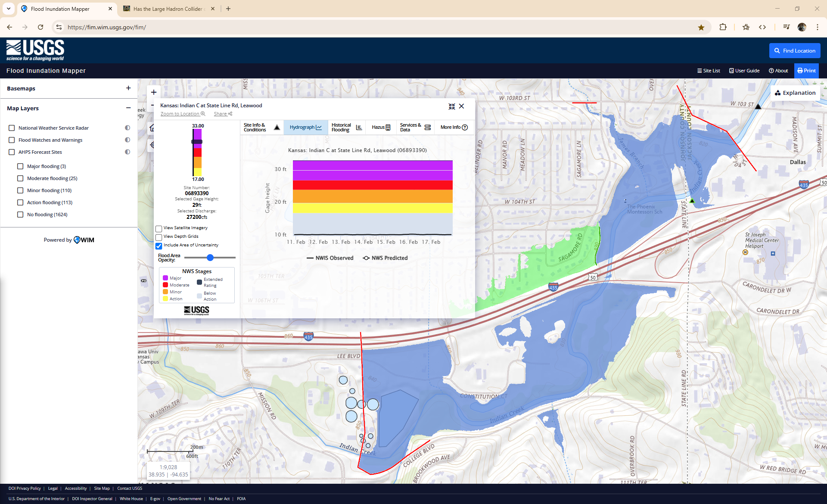Collapse the Map Layers section
827x504 pixels.
tap(128, 108)
